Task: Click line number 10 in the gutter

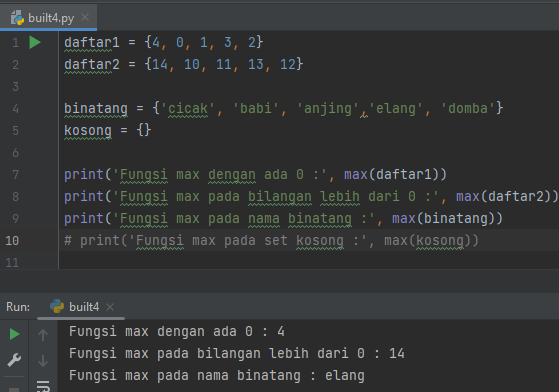Action: (x=12, y=241)
